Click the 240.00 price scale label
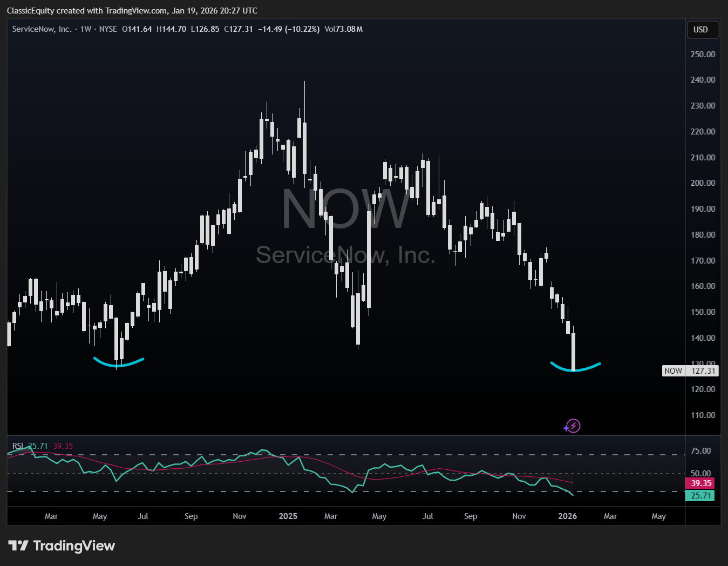This screenshot has width=728, height=566. click(x=703, y=80)
